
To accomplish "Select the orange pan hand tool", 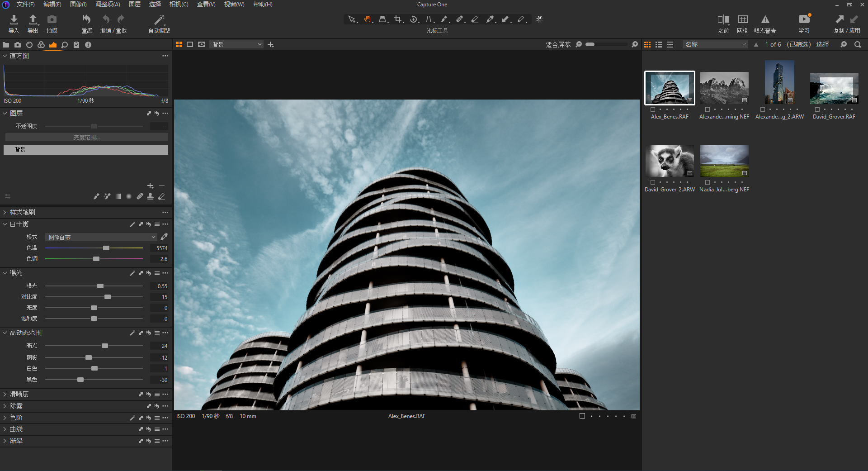I will tap(368, 19).
